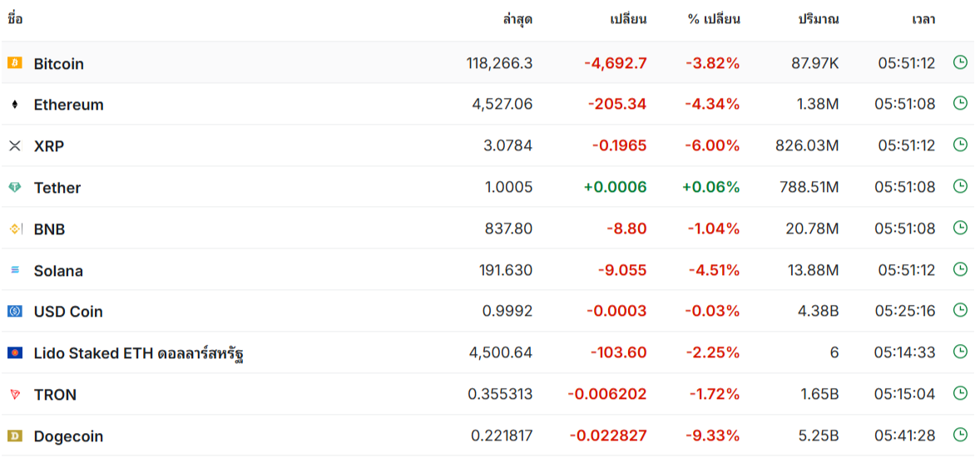This screenshot has height=458, width=980.
Task: Click the Solana logo icon
Action: pyautogui.click(x=14, y=270)
